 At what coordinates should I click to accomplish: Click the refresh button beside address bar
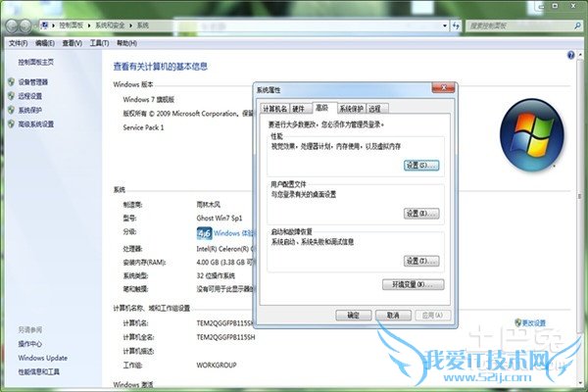click(456, 25)
